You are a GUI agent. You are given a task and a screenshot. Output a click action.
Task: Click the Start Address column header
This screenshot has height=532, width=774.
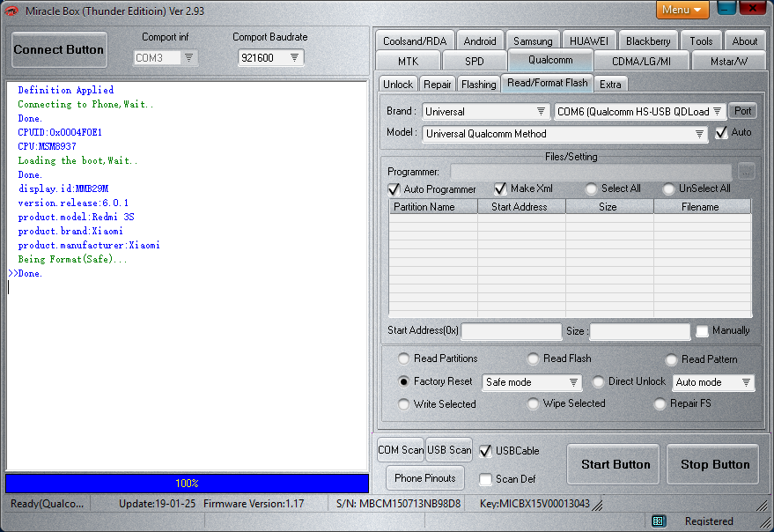pyautogui.click(x=521, y=207)
